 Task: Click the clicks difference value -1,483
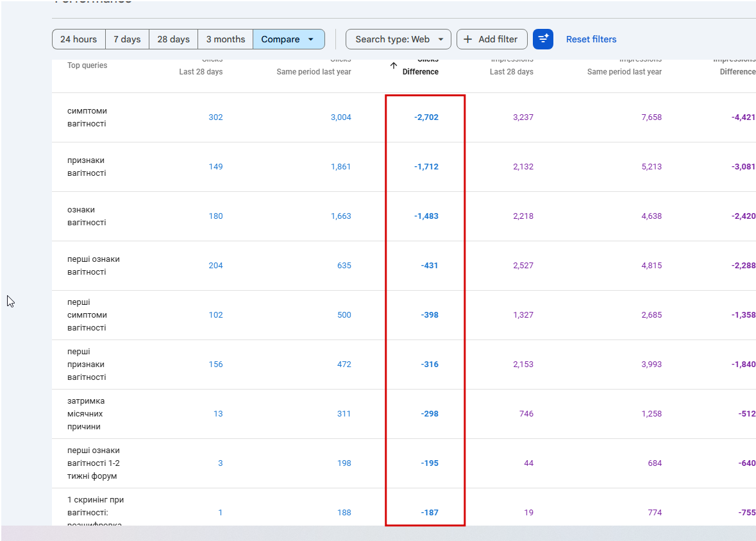tap(426, 216)
